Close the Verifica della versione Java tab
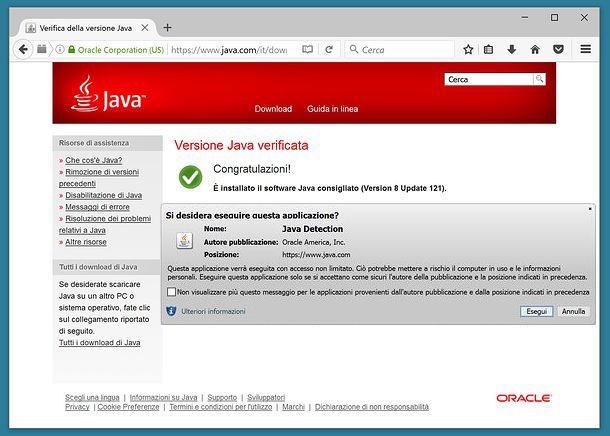Image resolution: width=610 pixels, height=436 pixels. pos(145,28)
